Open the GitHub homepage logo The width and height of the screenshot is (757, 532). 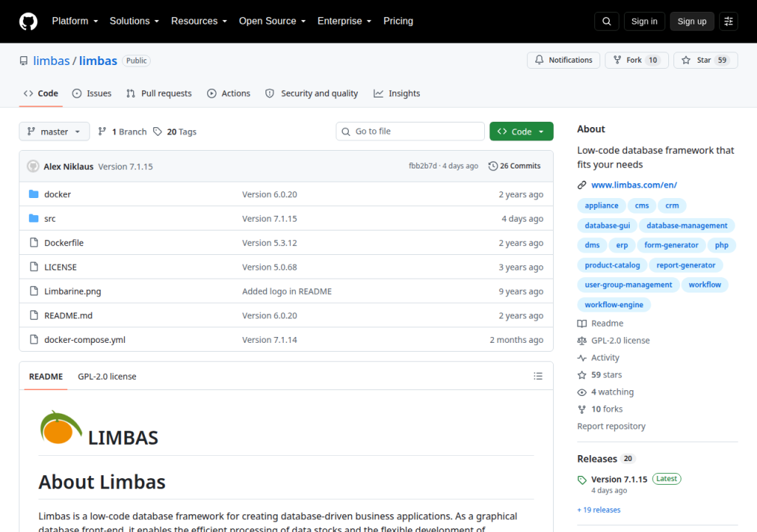(28, 21)
